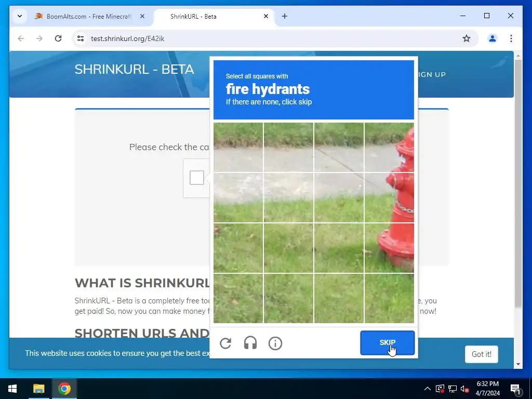
Task: Show hidden system tray icons
Action: (x=428, y=389)
